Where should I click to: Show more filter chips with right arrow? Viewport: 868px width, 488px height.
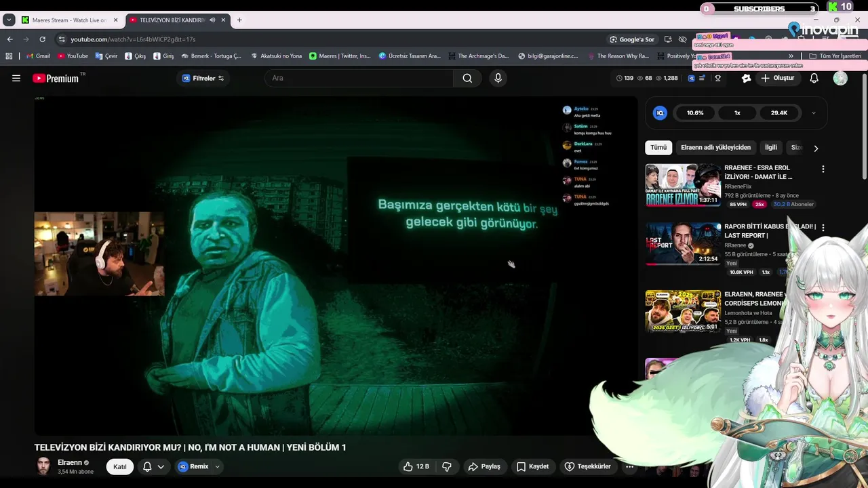(x=816, y=148)
